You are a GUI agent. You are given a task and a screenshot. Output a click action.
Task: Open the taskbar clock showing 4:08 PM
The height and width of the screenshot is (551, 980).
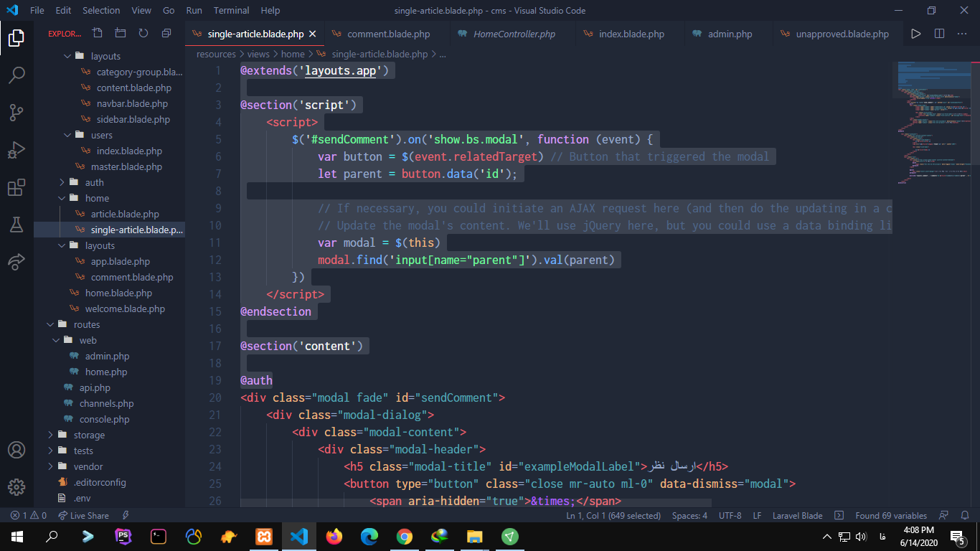point(918,536)
